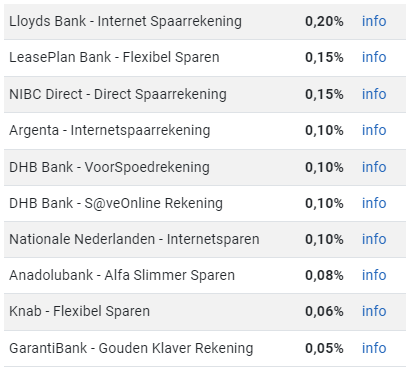Click the Argenta - Internetspaarrekening name
406x371 pixels.
coord(109,130)
